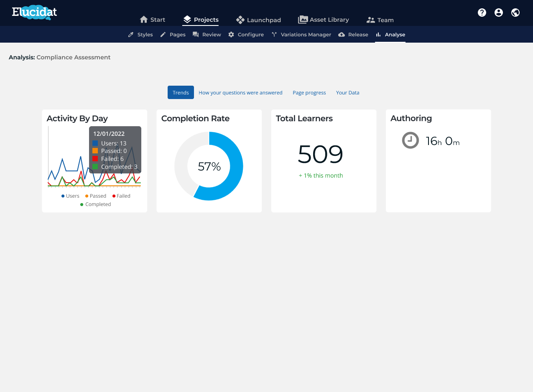Click the globe language icon
This screenshot has height=392, width=533.
click(x=515, y=13)
